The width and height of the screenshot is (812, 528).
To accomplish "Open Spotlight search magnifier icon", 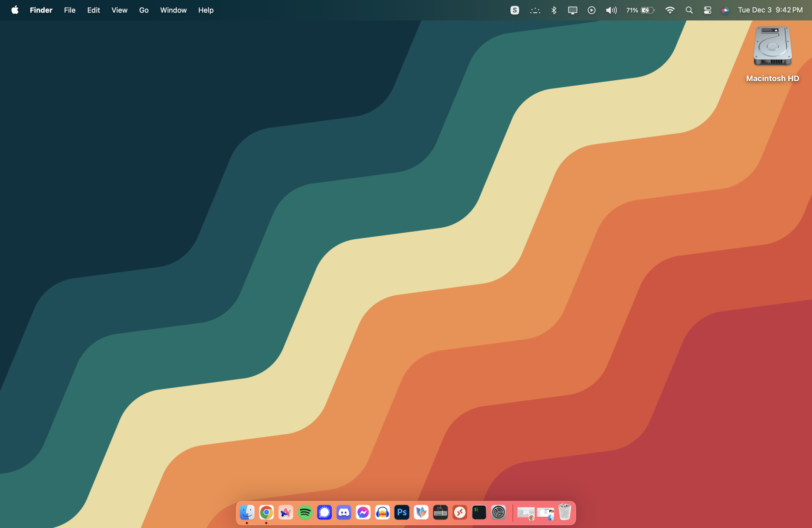I will 689,10.
